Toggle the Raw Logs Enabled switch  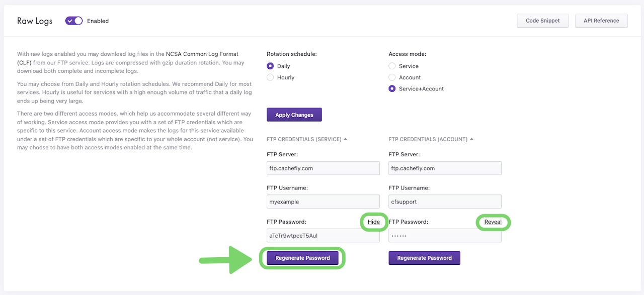pyautogui.click(x=74, y=21)
